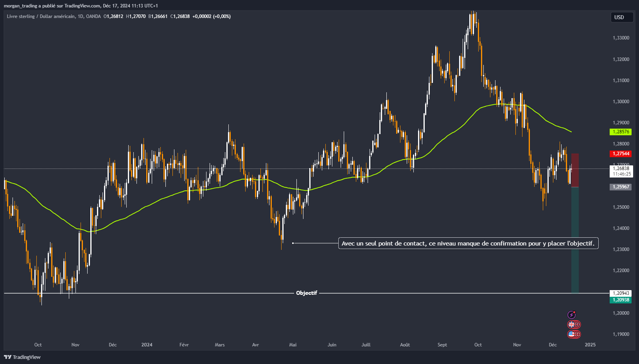Click the green 1,20938 target price label
Screen dimensions: 639x364
click(x=620, y=300)
